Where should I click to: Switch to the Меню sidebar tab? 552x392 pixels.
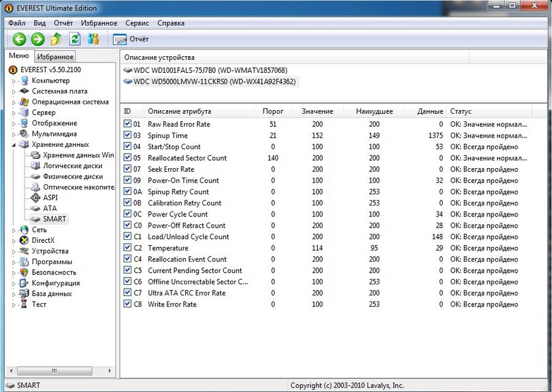point(19,56)
